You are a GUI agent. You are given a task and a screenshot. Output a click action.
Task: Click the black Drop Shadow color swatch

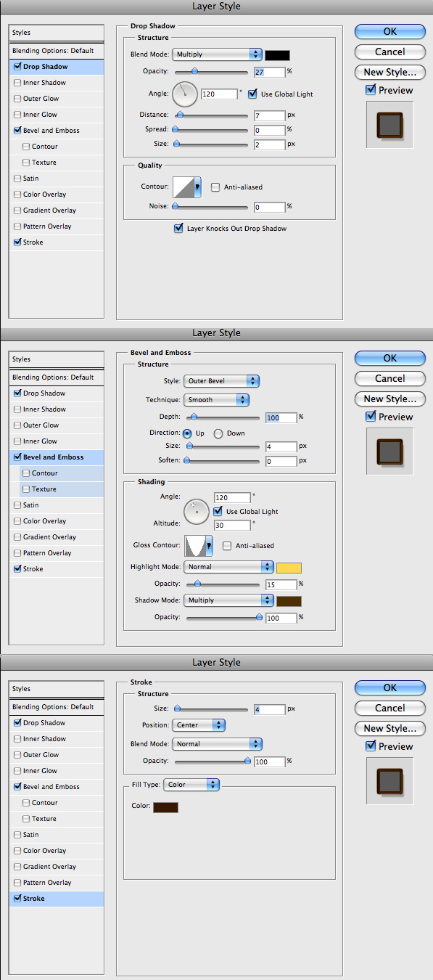(x=277, y=54)
